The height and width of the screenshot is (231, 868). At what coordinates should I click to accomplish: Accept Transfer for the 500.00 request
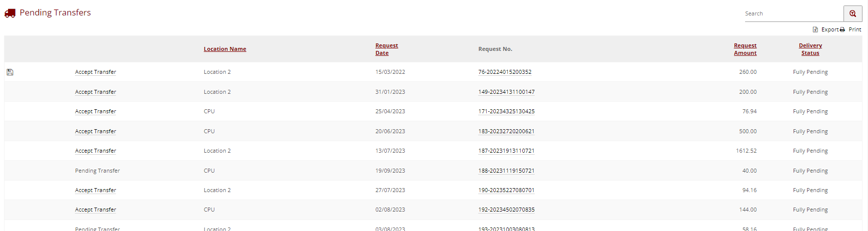pyautogui.click(x=95, y=131)
